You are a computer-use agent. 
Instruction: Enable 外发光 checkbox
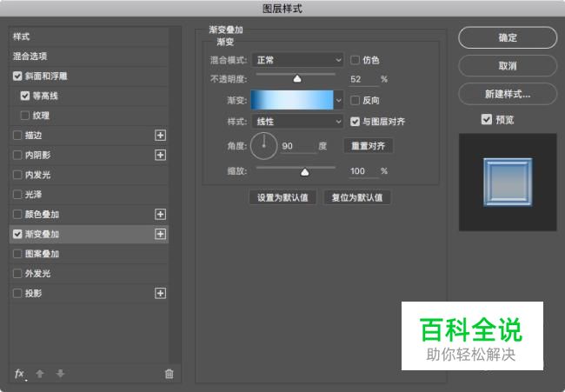[x=17, y=274]
